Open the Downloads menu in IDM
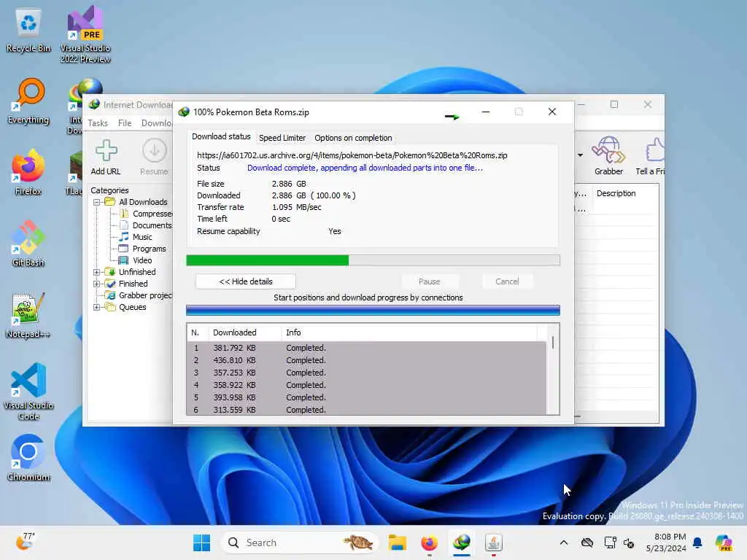The image size is (747, 560). pyautogui.click(x=156, y=123)
